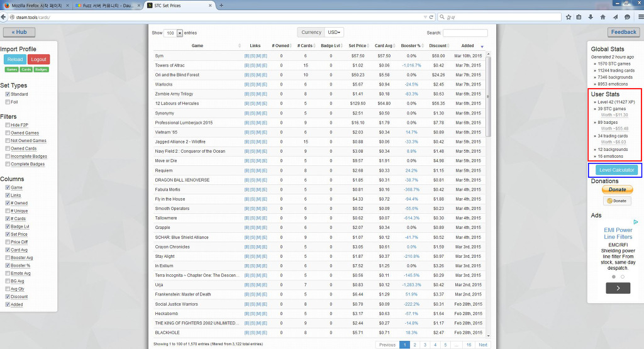Enable the Foil set type checkbox
This screenshot has width=644, height=349.
pos(8,101)
